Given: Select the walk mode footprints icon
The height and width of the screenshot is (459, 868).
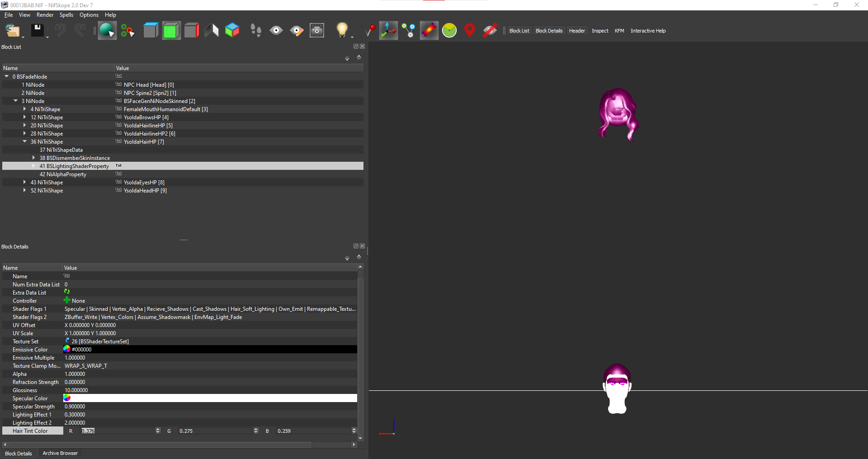Looking at the screenshot, I should click(x=256, y=30).
